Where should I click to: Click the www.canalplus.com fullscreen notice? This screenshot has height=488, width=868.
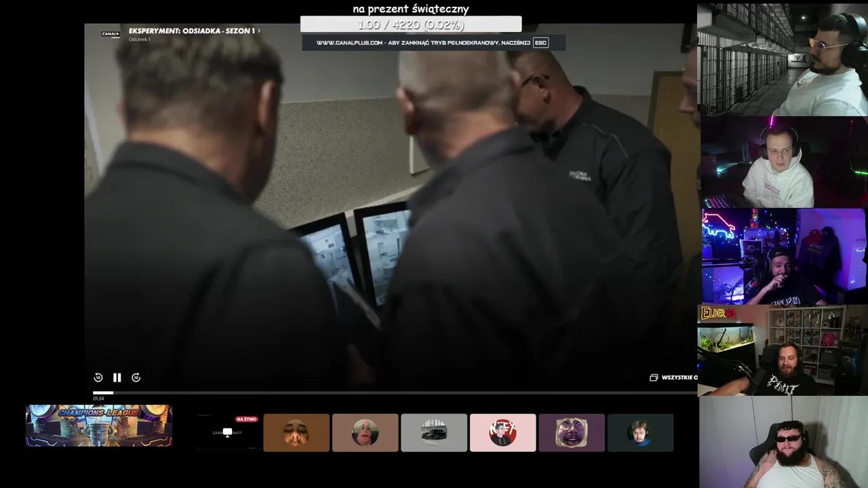pos(433,43)
